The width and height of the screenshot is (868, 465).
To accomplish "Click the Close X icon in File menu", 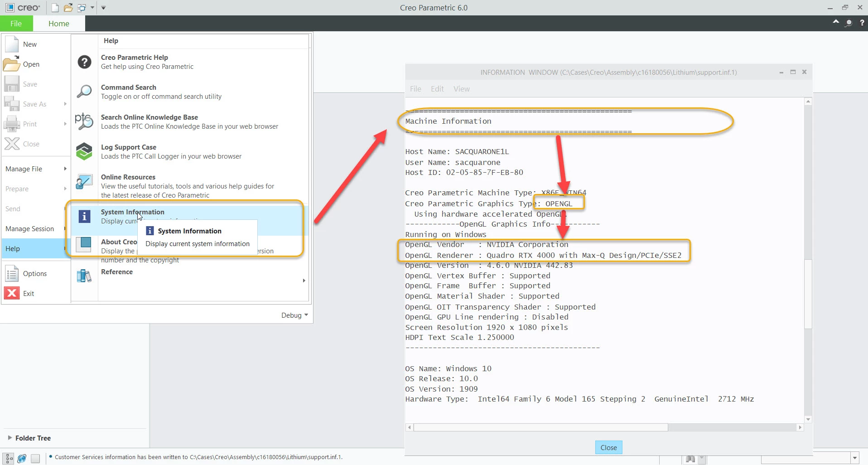I will pyautogui.click(x=12, y=144).
